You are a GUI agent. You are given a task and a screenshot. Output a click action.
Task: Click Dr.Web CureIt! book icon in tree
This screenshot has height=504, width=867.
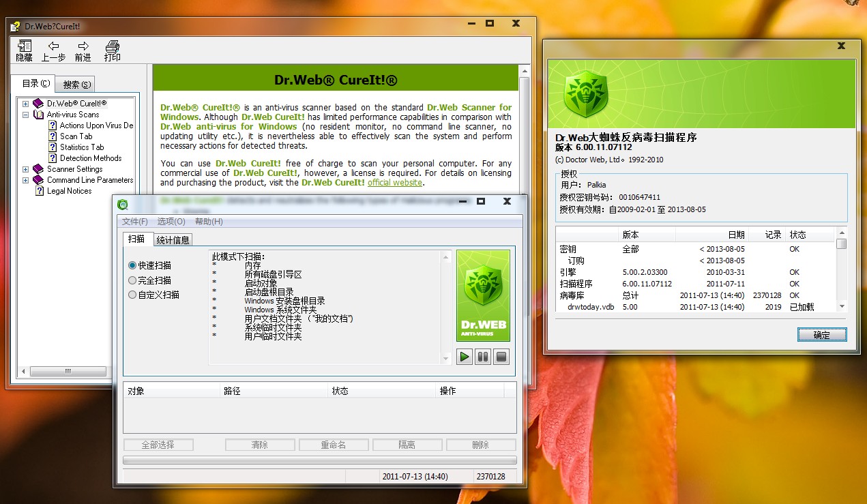38,104
